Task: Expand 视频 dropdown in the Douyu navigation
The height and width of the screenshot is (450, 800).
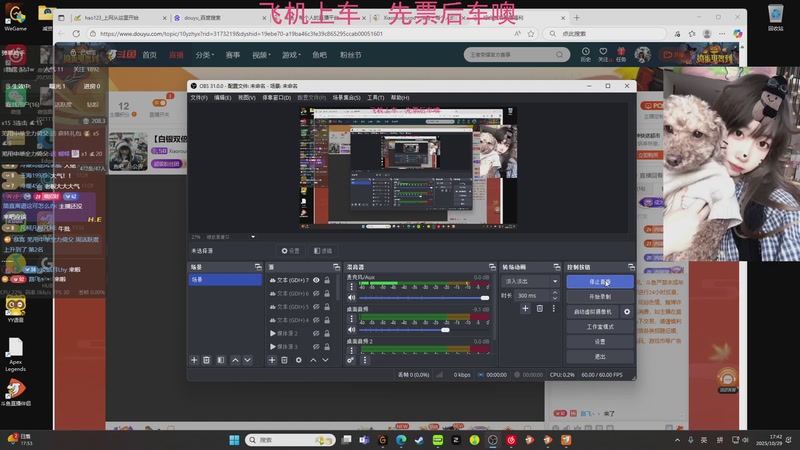Action: coord(261,55)
